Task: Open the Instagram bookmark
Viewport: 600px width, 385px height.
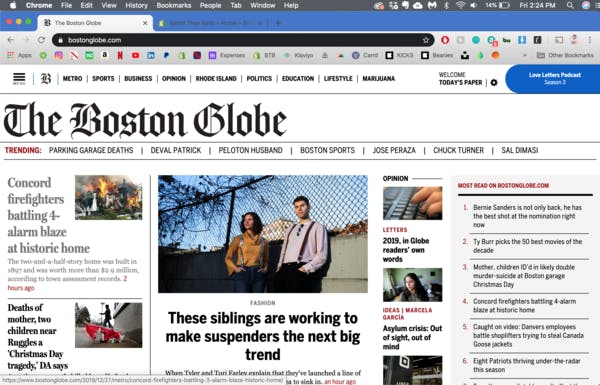Action: (x=59, y=55)
